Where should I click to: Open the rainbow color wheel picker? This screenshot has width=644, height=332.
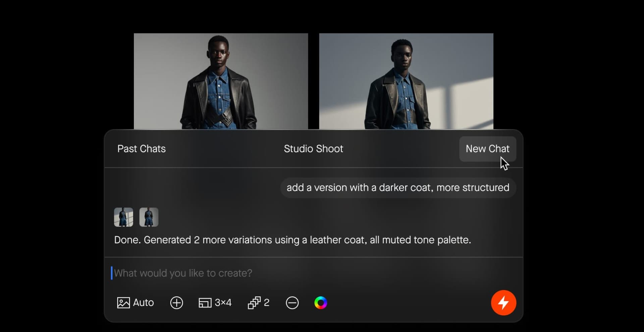coord(320,303)
